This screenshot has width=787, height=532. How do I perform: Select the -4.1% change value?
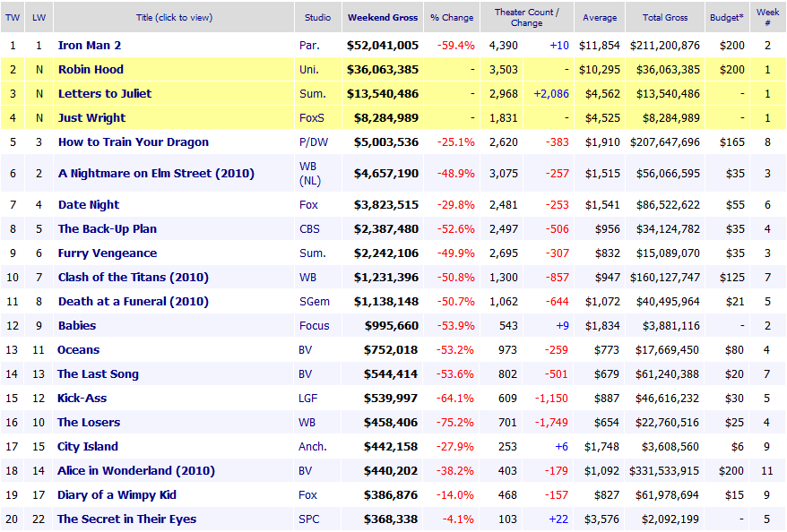[x=458, y=519]
